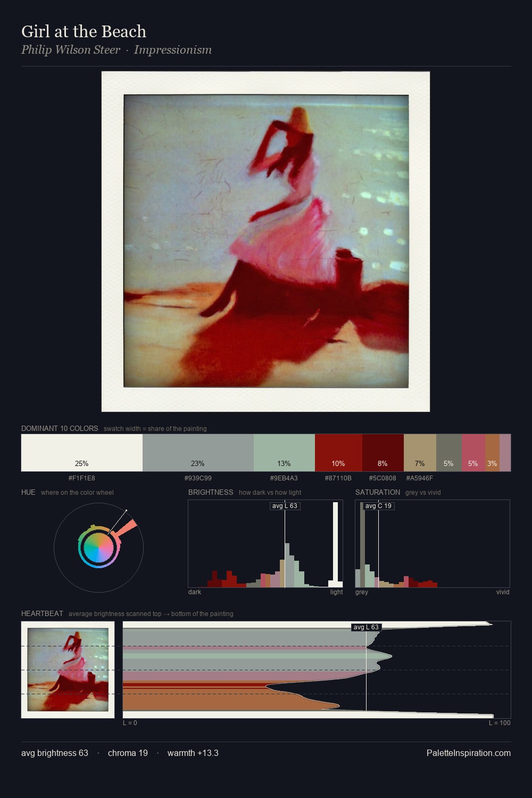
Task: Click the large framed painting image
Action: click(265, 241)
